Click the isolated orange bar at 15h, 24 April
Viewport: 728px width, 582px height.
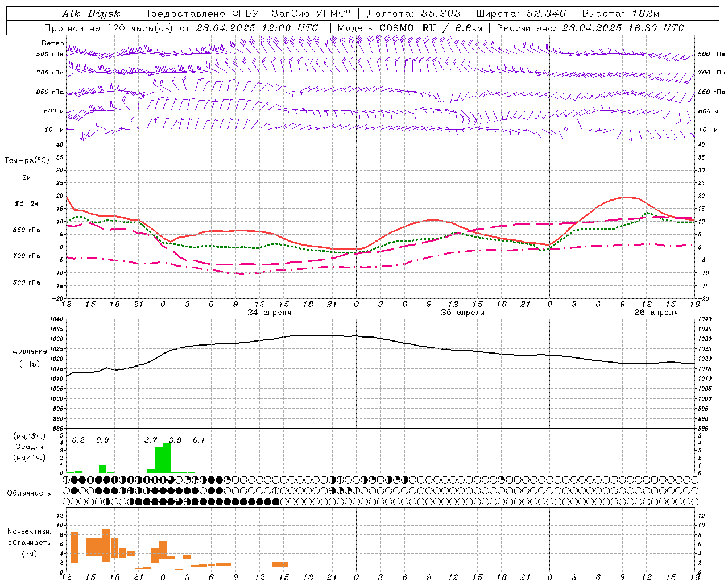(280, 564)
